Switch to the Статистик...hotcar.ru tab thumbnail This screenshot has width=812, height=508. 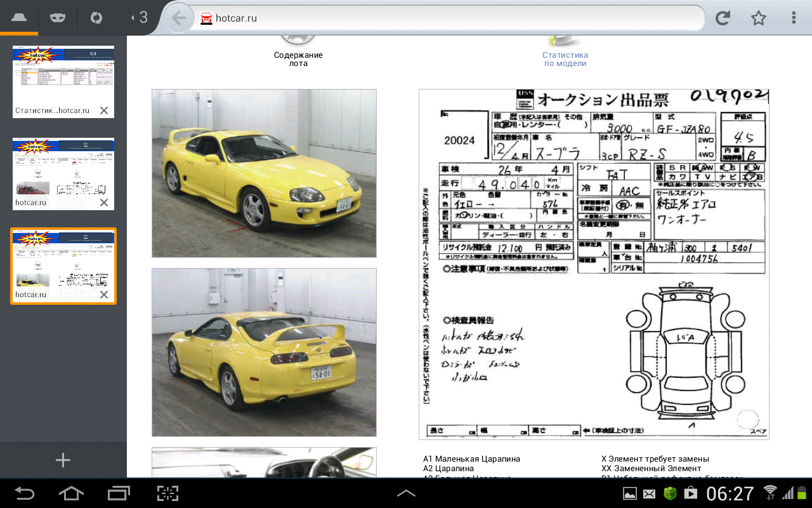63,74
